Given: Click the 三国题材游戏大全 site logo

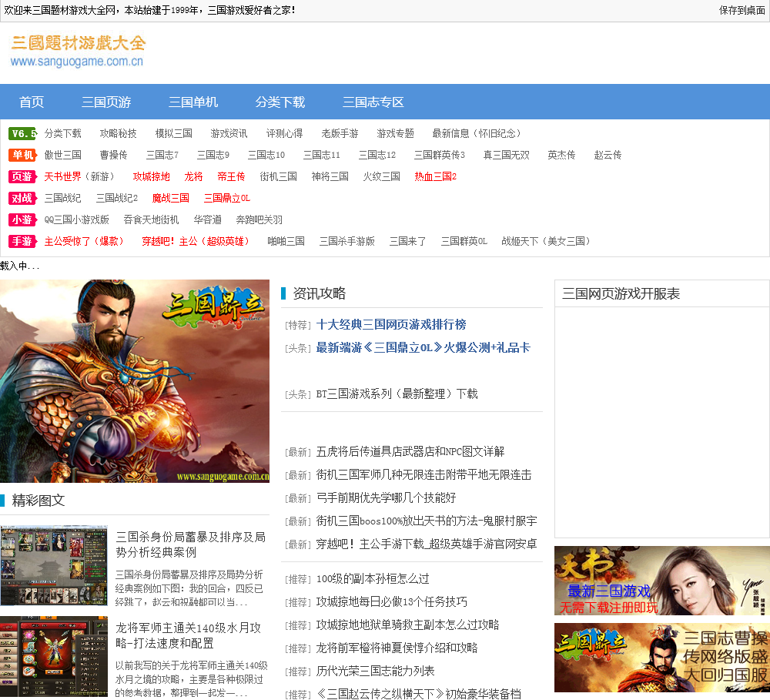Looking at the screenshot, I should (78, 51).
